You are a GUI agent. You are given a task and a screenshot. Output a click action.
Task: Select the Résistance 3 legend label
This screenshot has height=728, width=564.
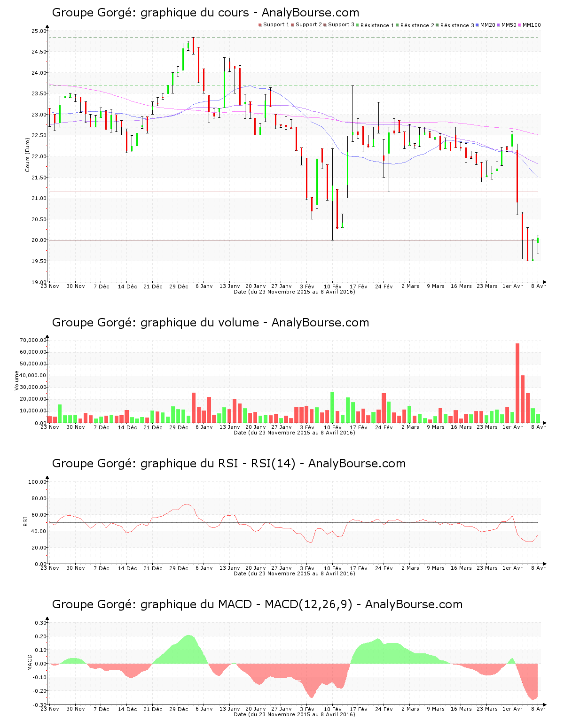click(x=457, y=25)
